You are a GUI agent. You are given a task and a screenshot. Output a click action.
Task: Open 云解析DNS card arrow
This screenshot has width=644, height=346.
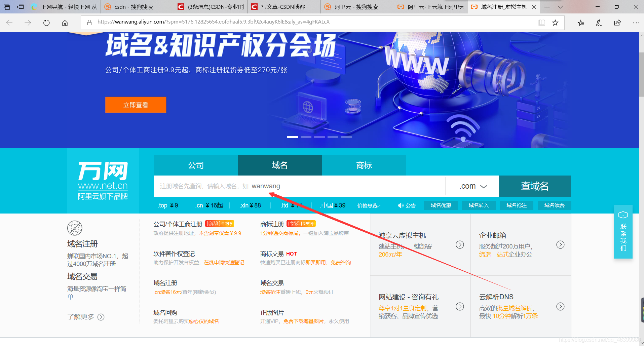(560, 306)
